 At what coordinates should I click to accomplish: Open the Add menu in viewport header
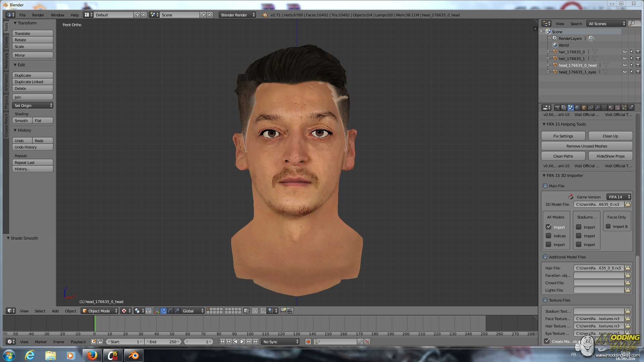coord(55,311)
